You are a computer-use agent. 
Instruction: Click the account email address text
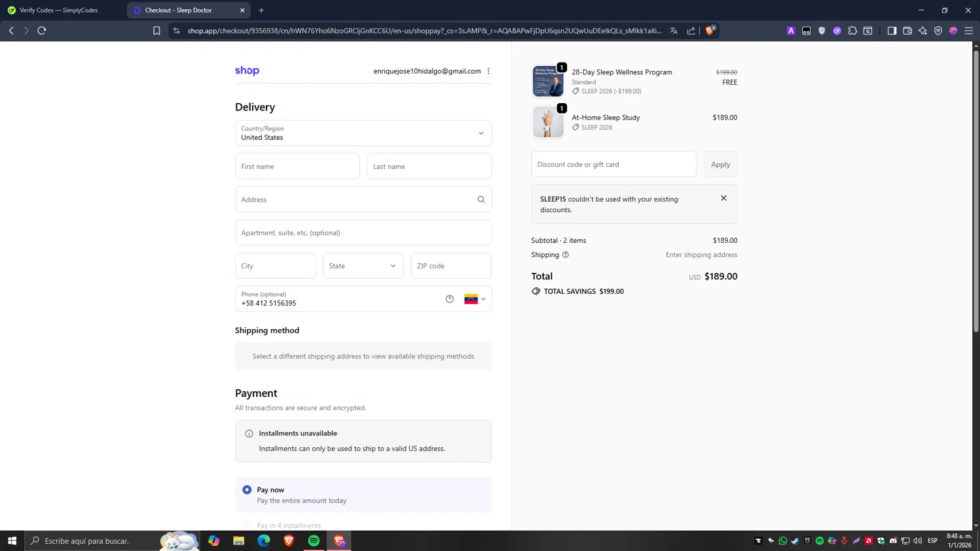point(427,71)
